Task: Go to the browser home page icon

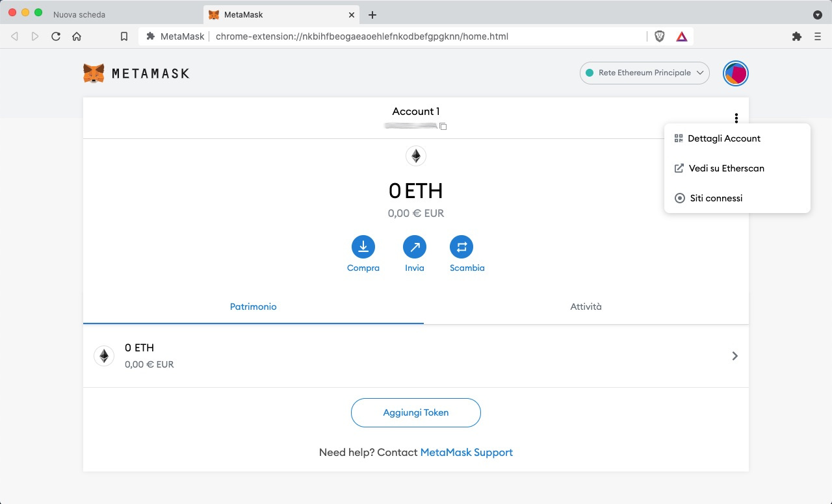Action: 77,36
